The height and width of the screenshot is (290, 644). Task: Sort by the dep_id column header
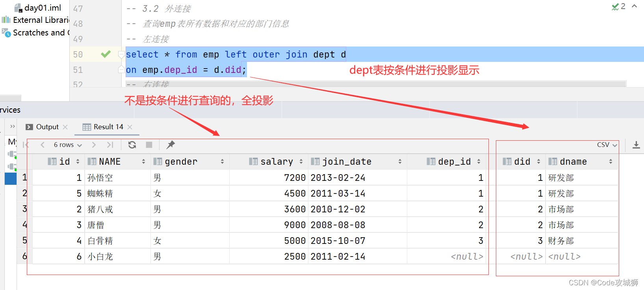point(447,162)
